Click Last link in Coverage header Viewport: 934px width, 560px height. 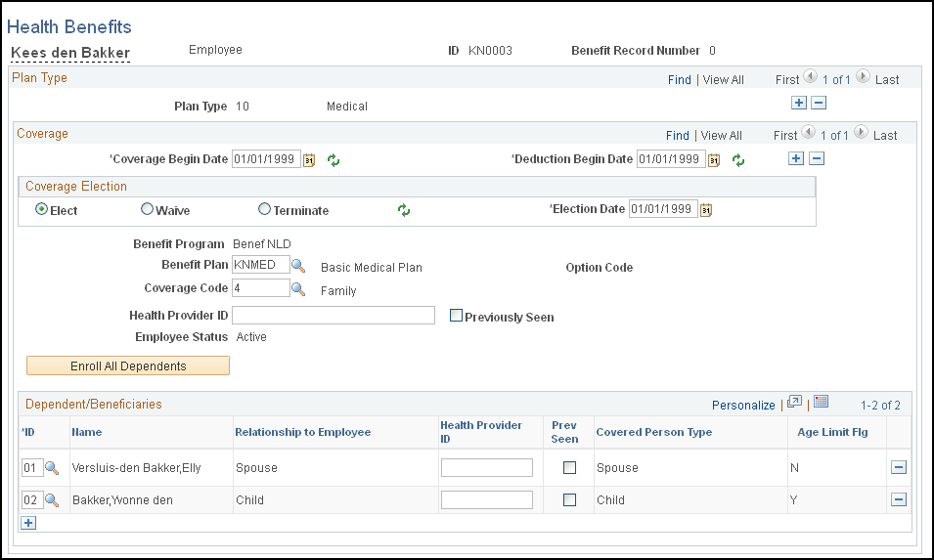point(885,136)
